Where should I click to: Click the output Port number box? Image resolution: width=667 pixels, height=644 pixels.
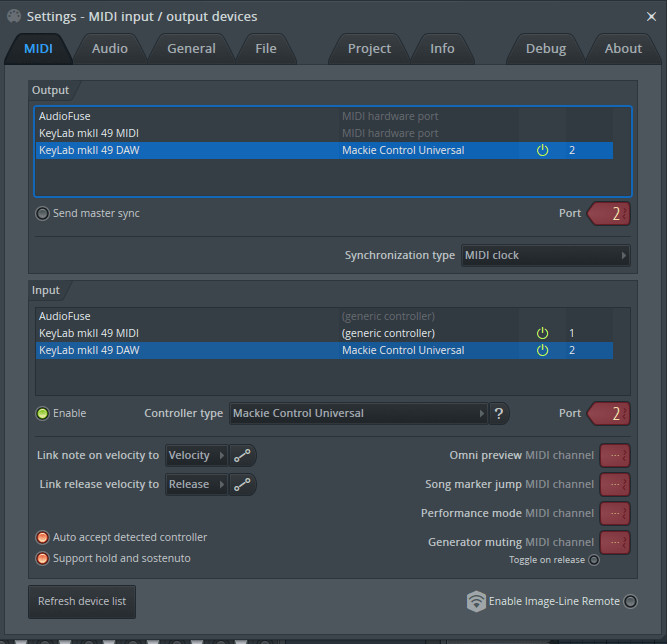coord(609,214)
